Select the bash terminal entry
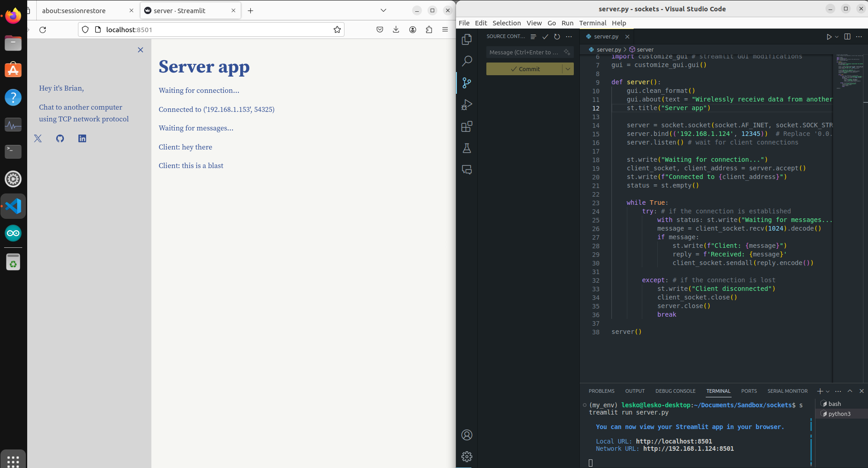Screen dimensions: 868x468 (841, 404)
